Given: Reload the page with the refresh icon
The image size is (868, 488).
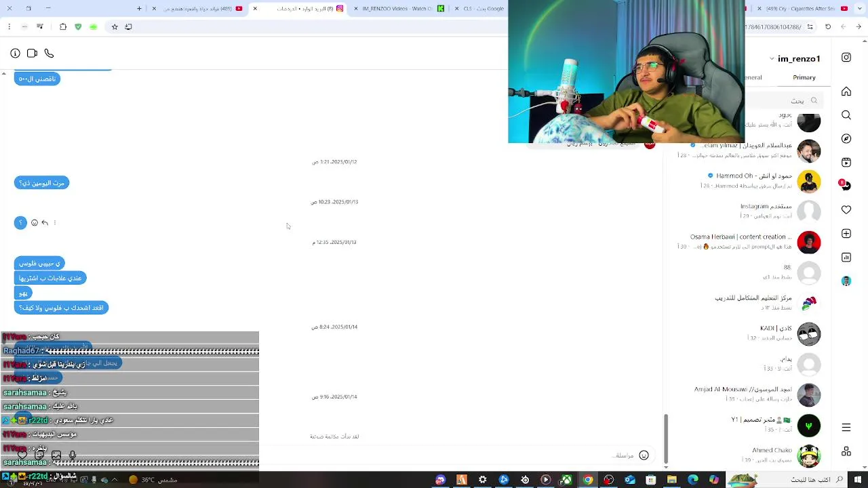Looking at the screenshot, I should pos(828,27).
